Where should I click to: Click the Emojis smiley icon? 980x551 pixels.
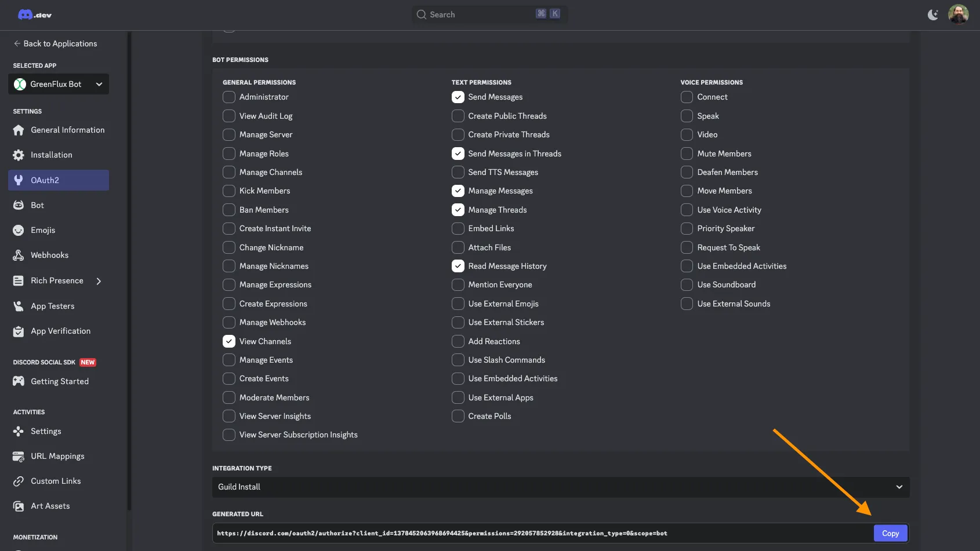[x=19, y=230]
